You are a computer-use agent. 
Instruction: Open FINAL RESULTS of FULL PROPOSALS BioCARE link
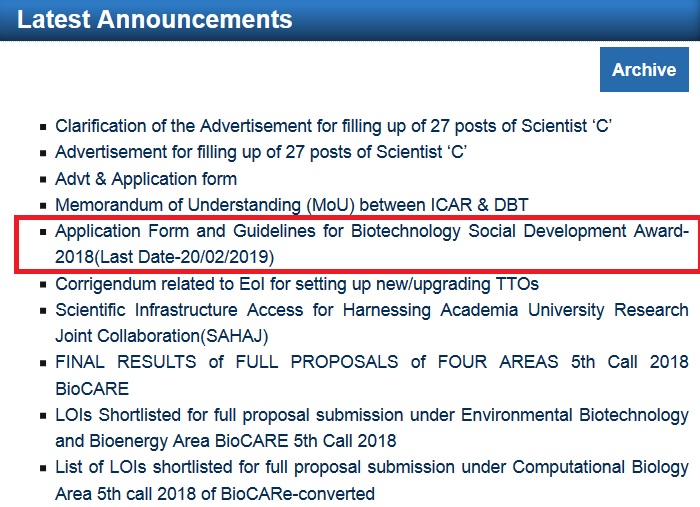[x=372, y=375]
